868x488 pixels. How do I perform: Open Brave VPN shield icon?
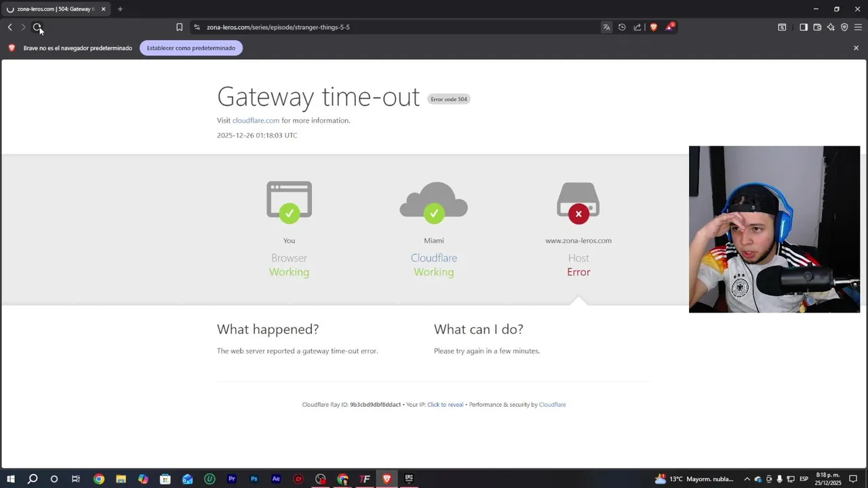844,27
